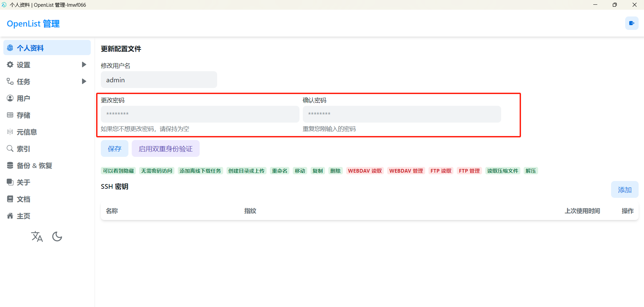Click the 任务 tasks icon in the sidebar

click(10, 81)
